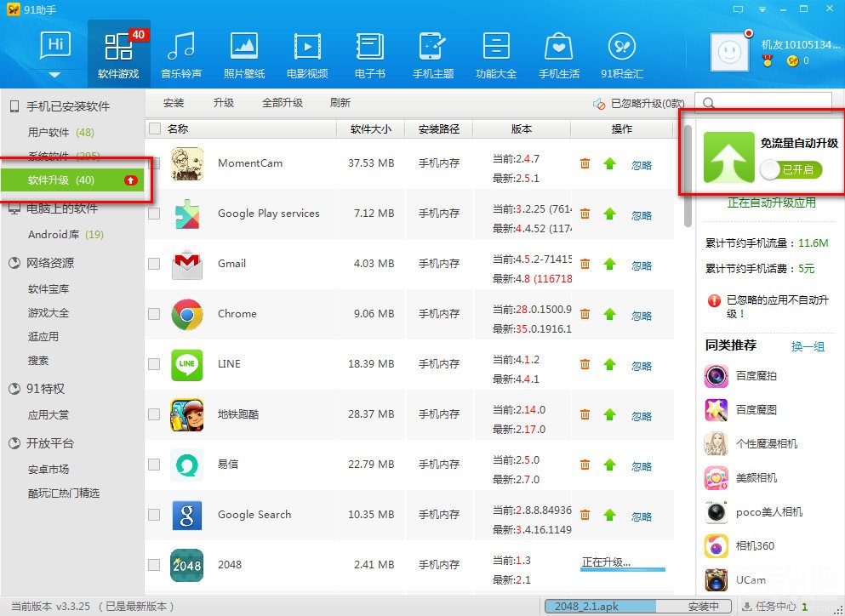Open the 手机主题 themes section
Screen dimensions: 845x616
[x=433, y=55]
